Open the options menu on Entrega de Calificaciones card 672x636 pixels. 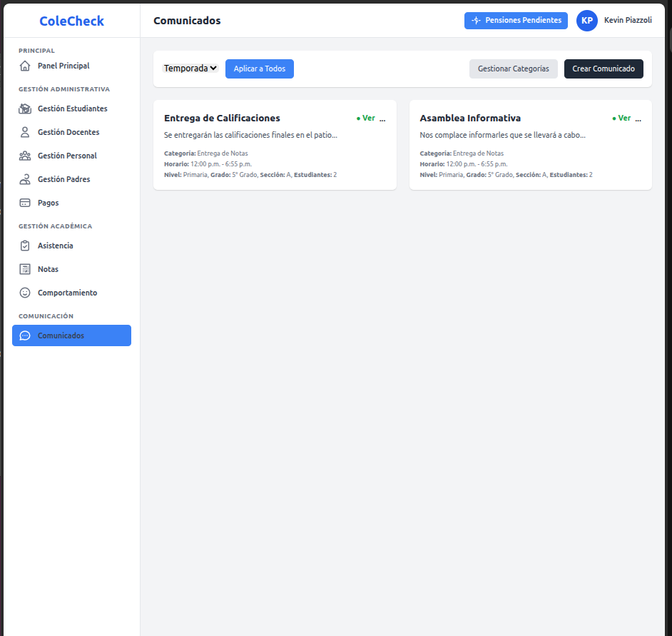click(x=382, y=119)
